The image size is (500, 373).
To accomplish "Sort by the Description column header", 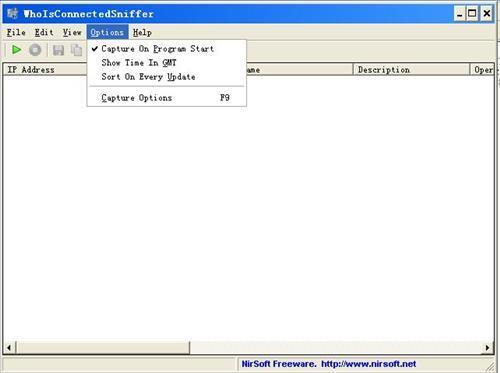I will 411,70.
